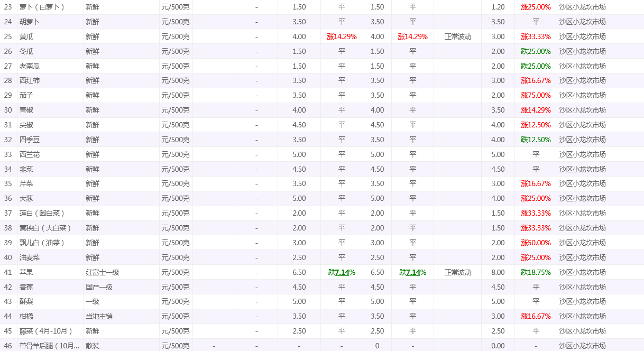The image size is (644, 351).
Task: Select the price 8.00 in 苹果 row
Action: click(x=498, y=272)
